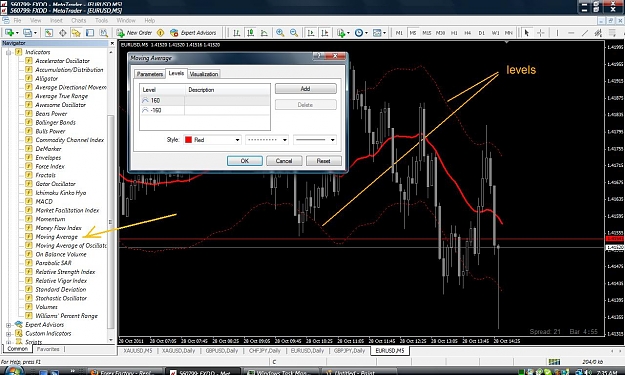Select Parabolic SAR in Navigator
The width and height of the screenshot is (625, 375).
[x=53, y=263]
